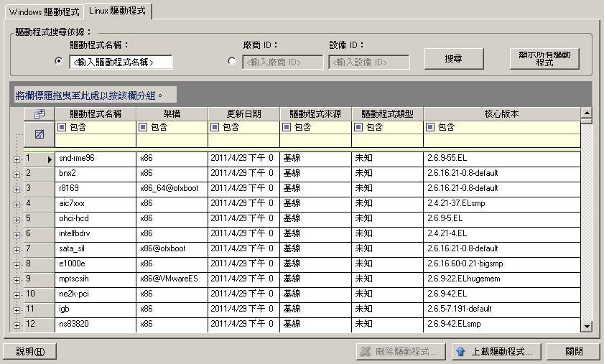Click the filter icon under 驅動程式來源 column
The height and width of the screenshot is (364, 604).
(287, 127)
